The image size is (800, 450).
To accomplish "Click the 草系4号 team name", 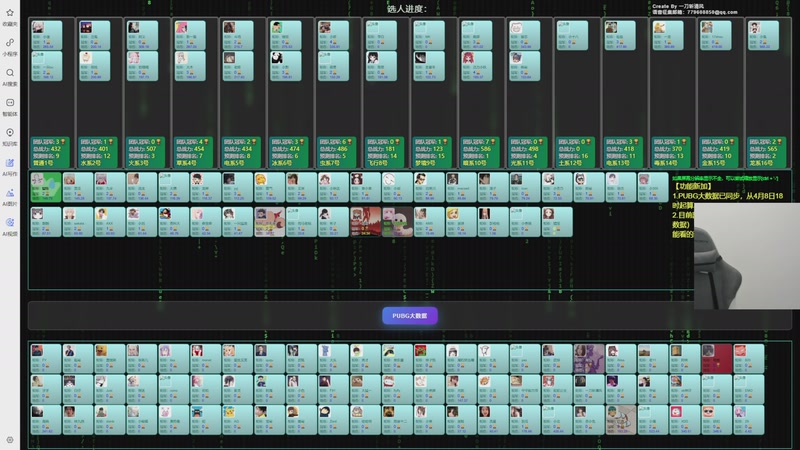I will coord(186,163).
